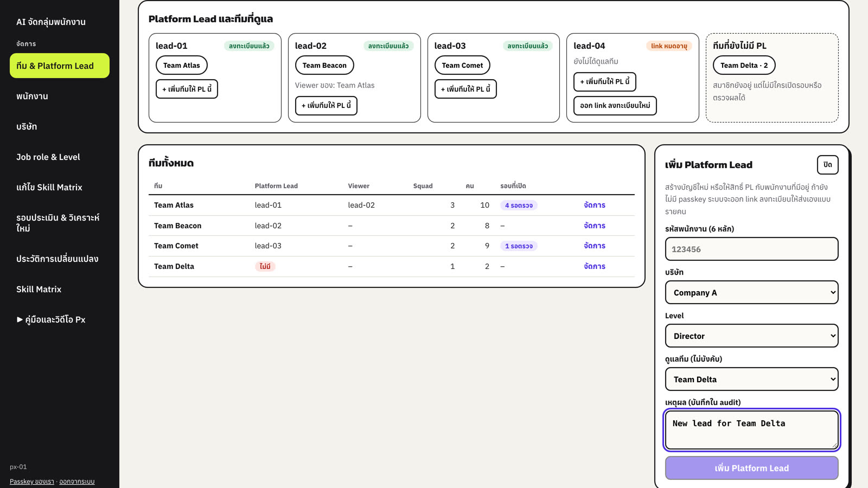
Task: Open ประวัติการเปลี่ยนแปลง page
Action: point(60,259)
